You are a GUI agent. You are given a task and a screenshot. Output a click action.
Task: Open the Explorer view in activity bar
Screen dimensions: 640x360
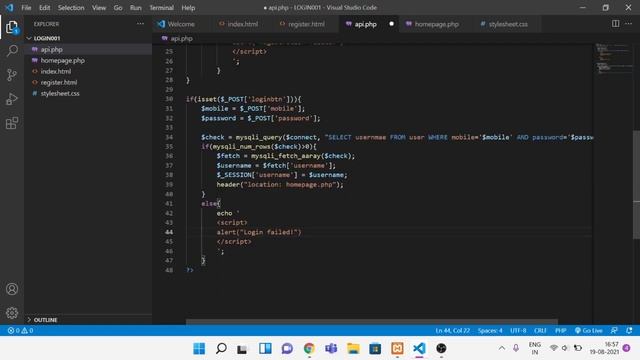click(x=12, y=27)
